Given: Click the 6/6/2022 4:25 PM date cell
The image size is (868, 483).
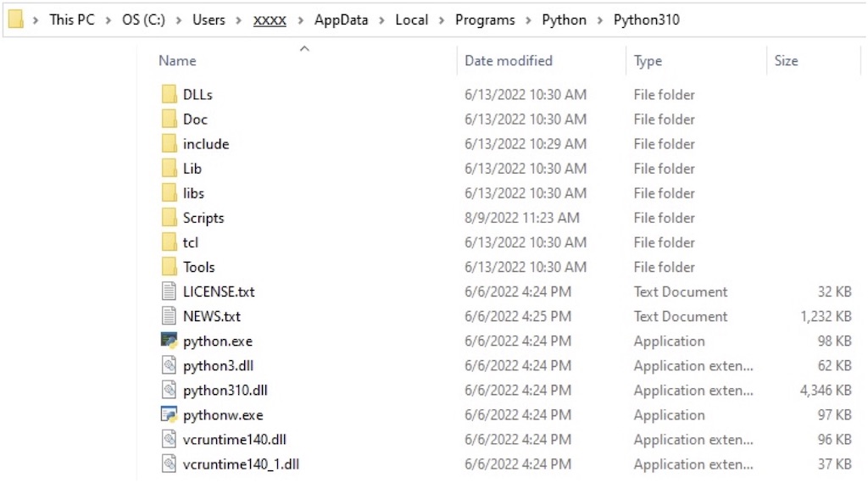Looking at the screenshot, I should (518, 316).
